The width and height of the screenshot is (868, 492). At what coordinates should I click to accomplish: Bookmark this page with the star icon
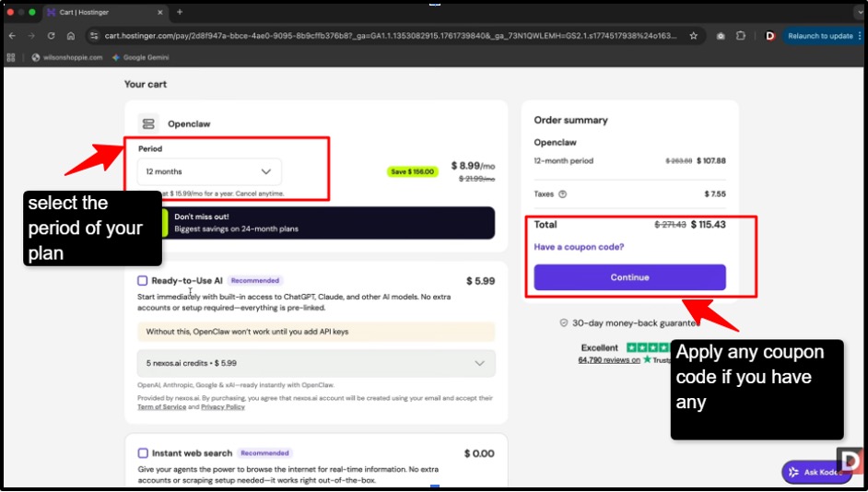point(694,35)
